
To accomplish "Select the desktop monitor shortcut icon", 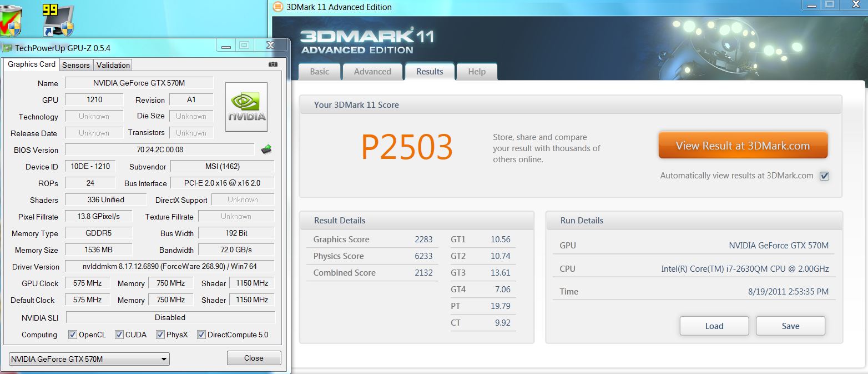I will tap(59, 21).
